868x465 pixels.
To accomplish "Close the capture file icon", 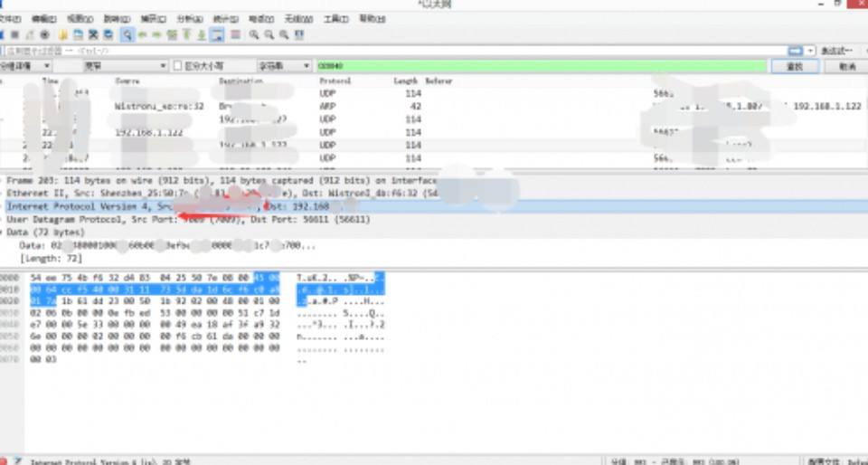I will click(93, 35).
